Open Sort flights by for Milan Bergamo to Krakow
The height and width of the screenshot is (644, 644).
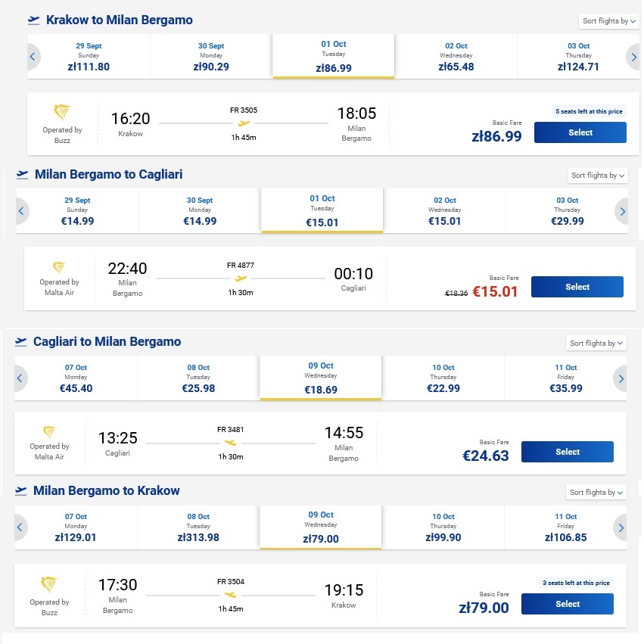(x=596, y=492)
